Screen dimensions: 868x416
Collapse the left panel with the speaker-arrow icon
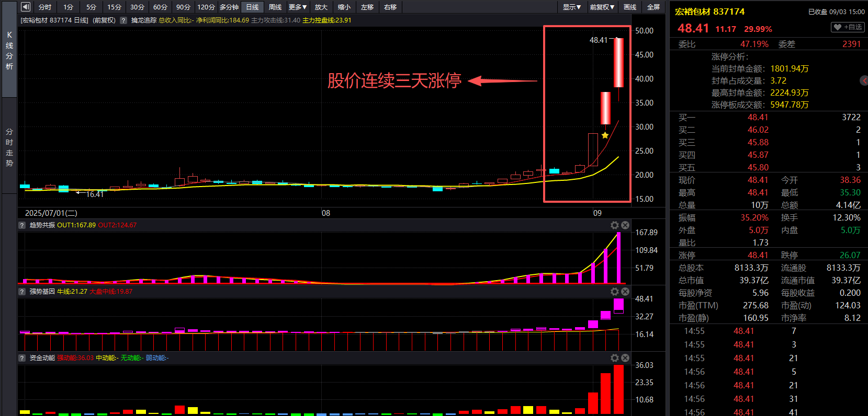tap(26, 7)
